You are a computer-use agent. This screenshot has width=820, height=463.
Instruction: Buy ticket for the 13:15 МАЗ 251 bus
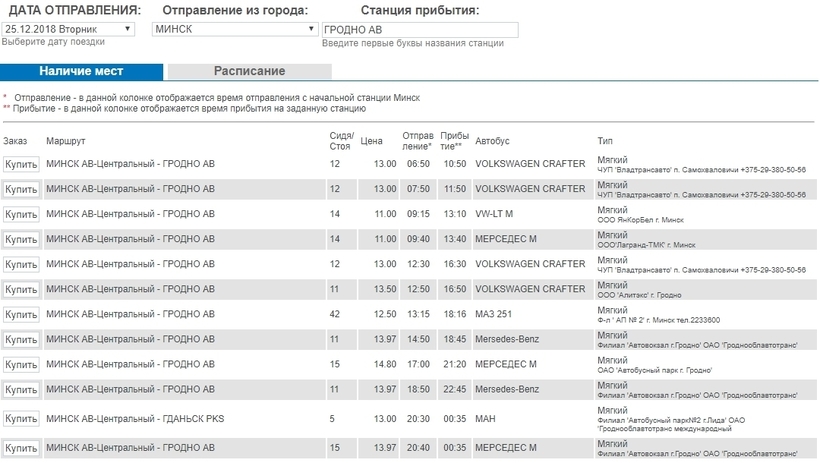(x=21, y=315)
